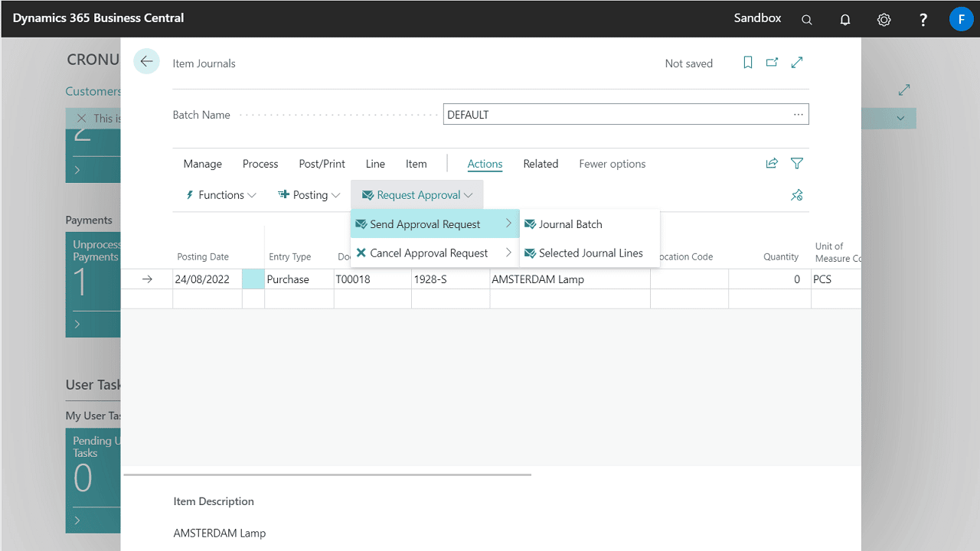Viewport: 980px width, 551px height.
Task: Open the Related menu
Action: (541, 164)
